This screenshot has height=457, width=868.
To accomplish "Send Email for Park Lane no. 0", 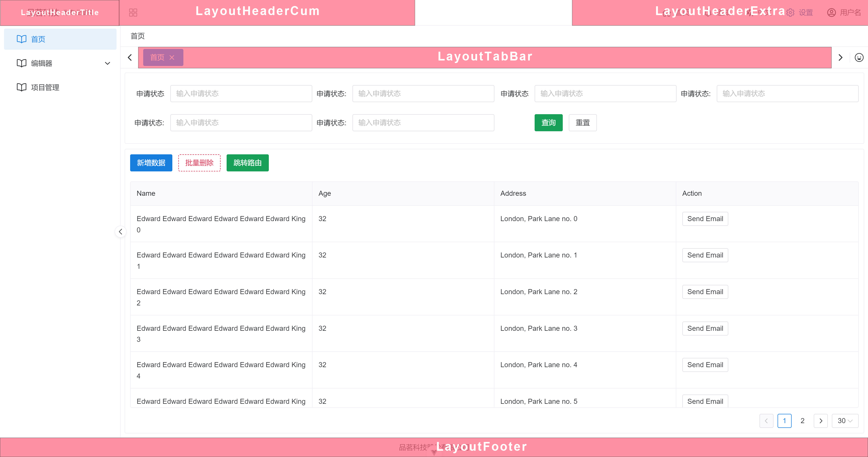I will (705, 219).
